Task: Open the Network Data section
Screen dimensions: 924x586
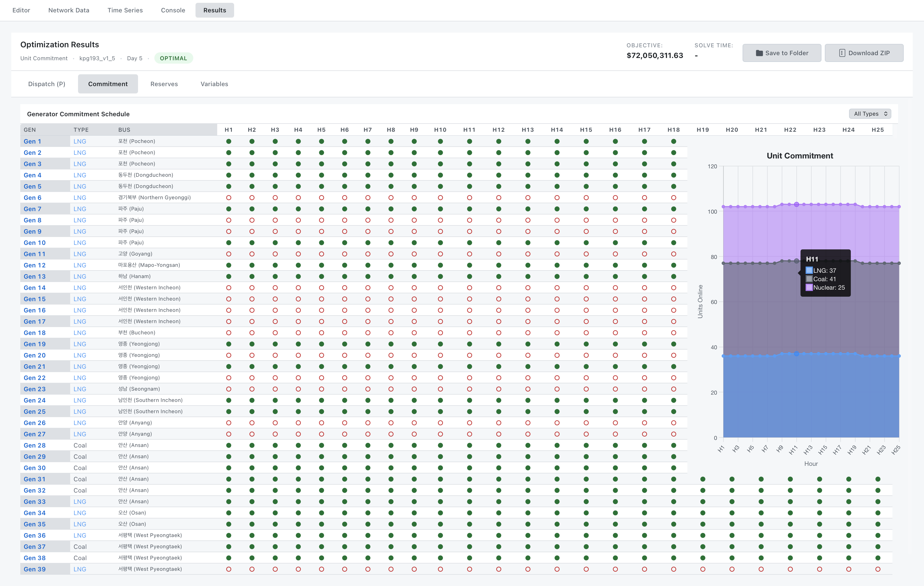Action: pos(68,10)
